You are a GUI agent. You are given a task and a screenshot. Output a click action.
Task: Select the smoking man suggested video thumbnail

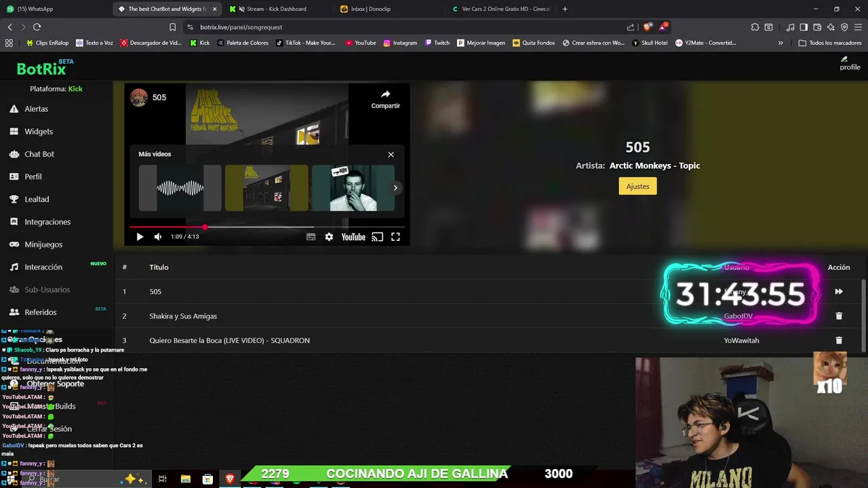(x=353, y=188)
